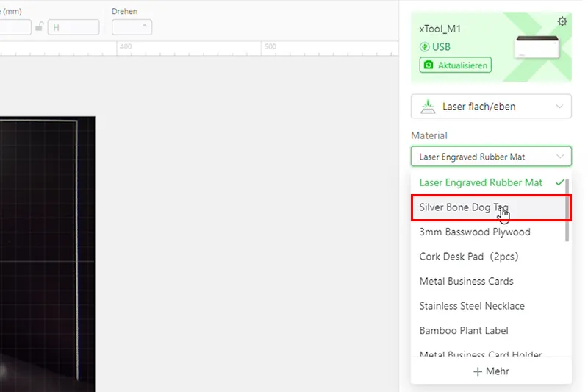Viewport: 588px width, 392px height.
Task: Collapse the Material dropdown showing Laser Engraved Rubber Mat
Action: pyautogui.click(x=491, y=157)
